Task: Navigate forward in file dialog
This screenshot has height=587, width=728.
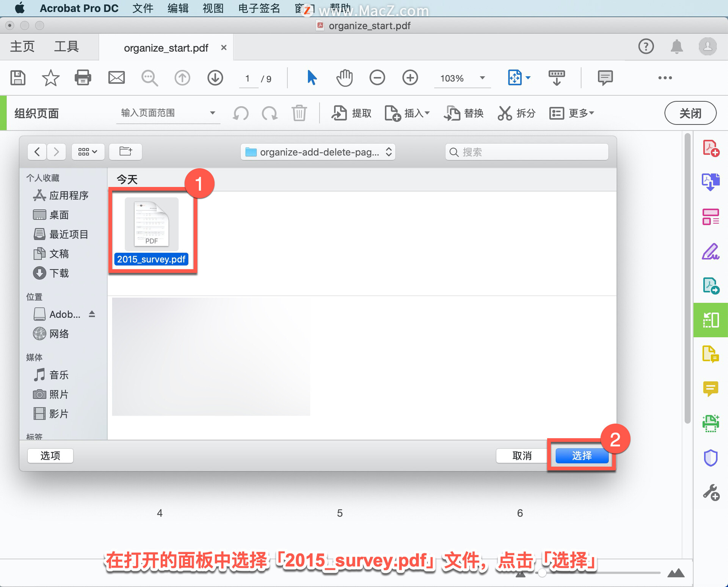Action: tap(56, 152)
